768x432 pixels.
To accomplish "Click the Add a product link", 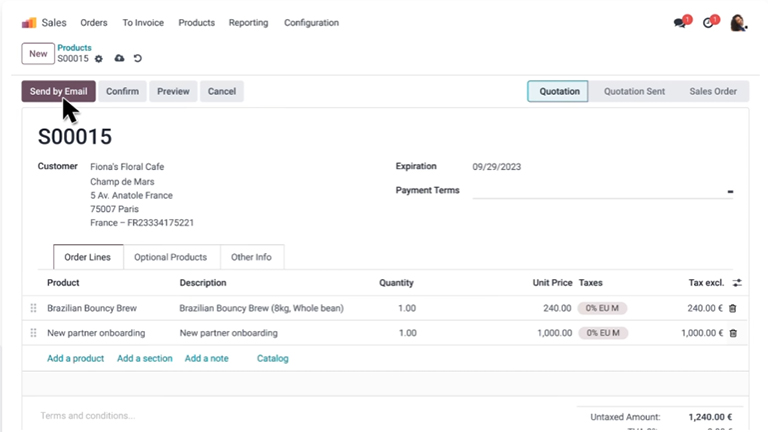I will pos(75,358).
